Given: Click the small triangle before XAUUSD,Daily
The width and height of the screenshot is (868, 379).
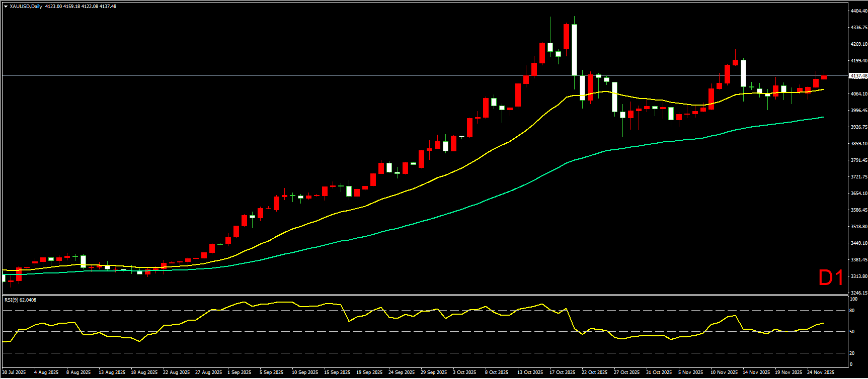Looking at the screenshot, I should (6, 7).
